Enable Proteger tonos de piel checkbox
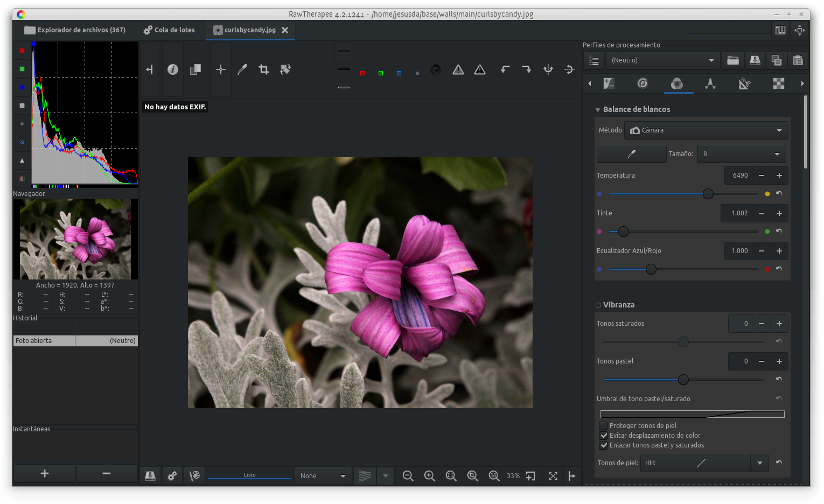The height and width of the screenshot is (504, 824). coord(604,426)
